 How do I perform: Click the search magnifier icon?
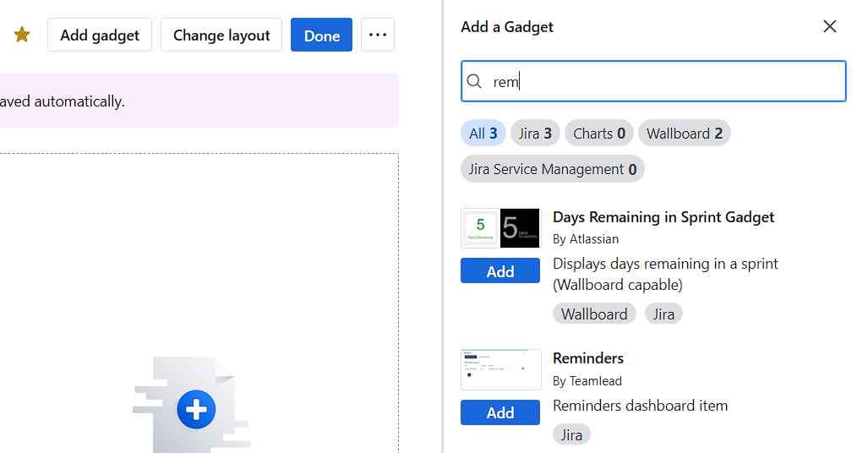475,81
